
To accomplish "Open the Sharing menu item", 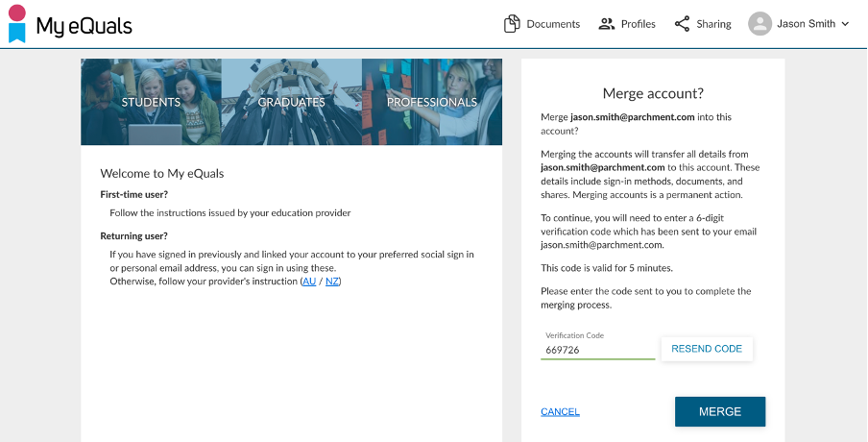I will pos(703,24).
